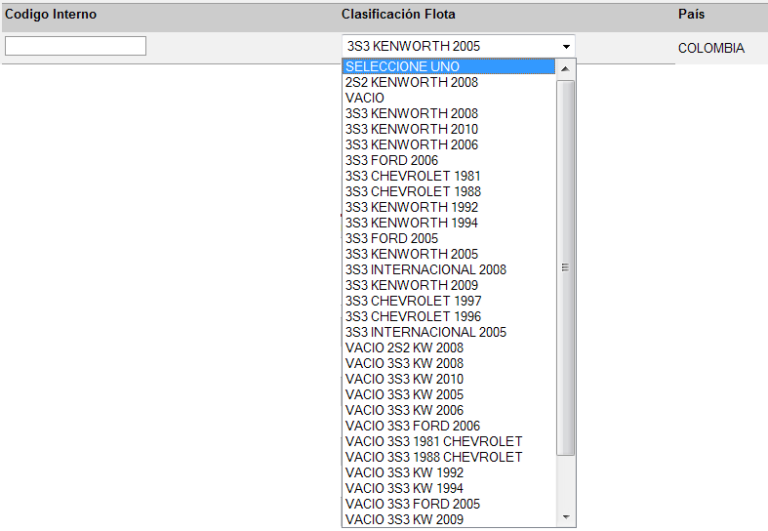Select 3S3 CHEVROLET 1981 option
This screenshot has width=768, height=531.
[412, 176]
